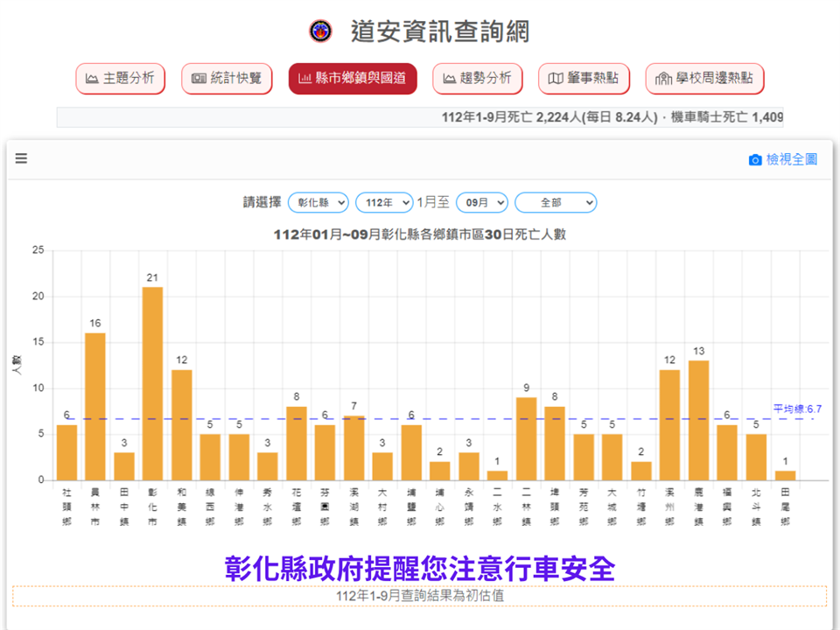Screen dimensions: 840x630
Task: Go to 趨勢分析 trend analysis tab
Action: pyautogui.click(x=478, y=79)
